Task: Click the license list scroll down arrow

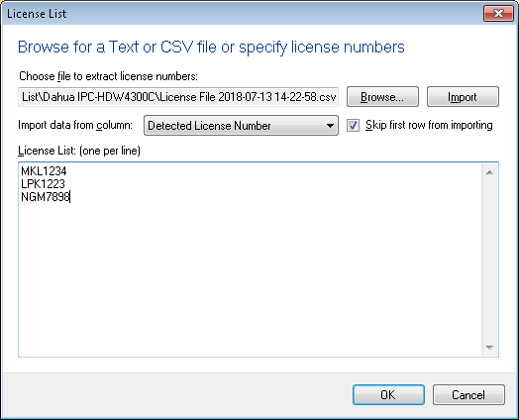Action: pyautogui.click(x=490, y=347)
